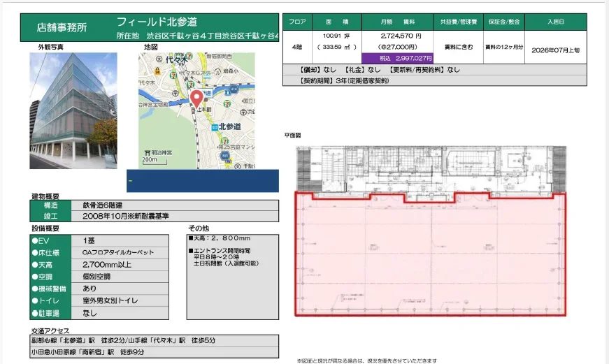The height and width of the screenshot is (364, 609).
Task: Click the ●EV row label
Action: tap(50, 240)
